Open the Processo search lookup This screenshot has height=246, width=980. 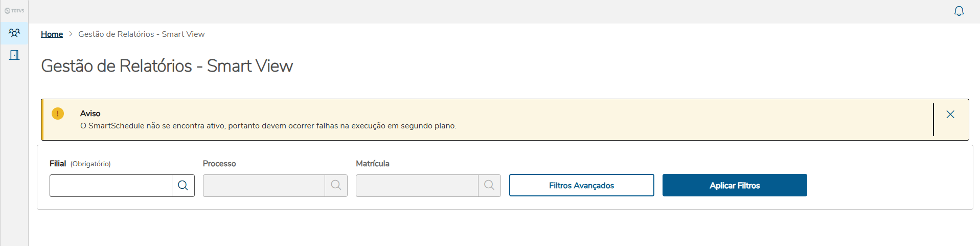click(x=336, y=186)
